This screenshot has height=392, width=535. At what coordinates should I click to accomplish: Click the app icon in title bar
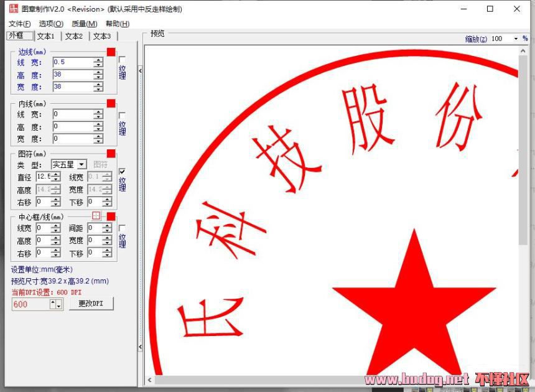pos(13,9)
